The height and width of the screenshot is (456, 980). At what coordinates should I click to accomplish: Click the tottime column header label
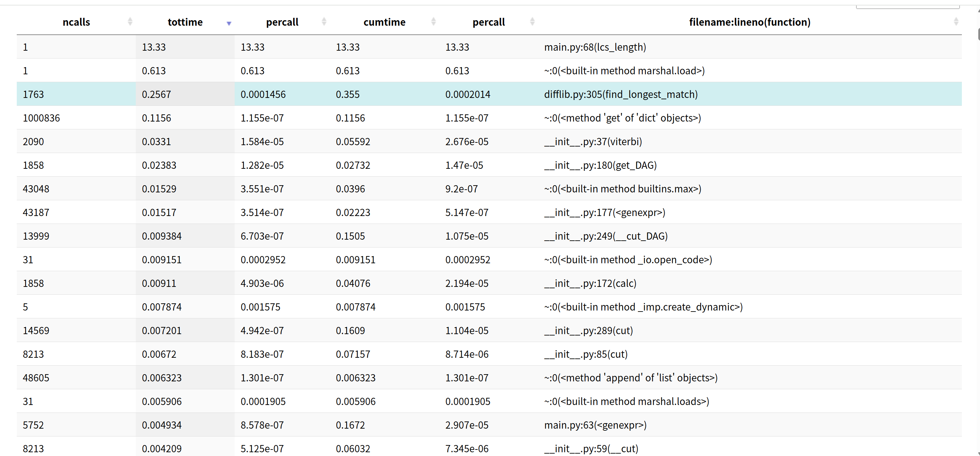(185, 22)
